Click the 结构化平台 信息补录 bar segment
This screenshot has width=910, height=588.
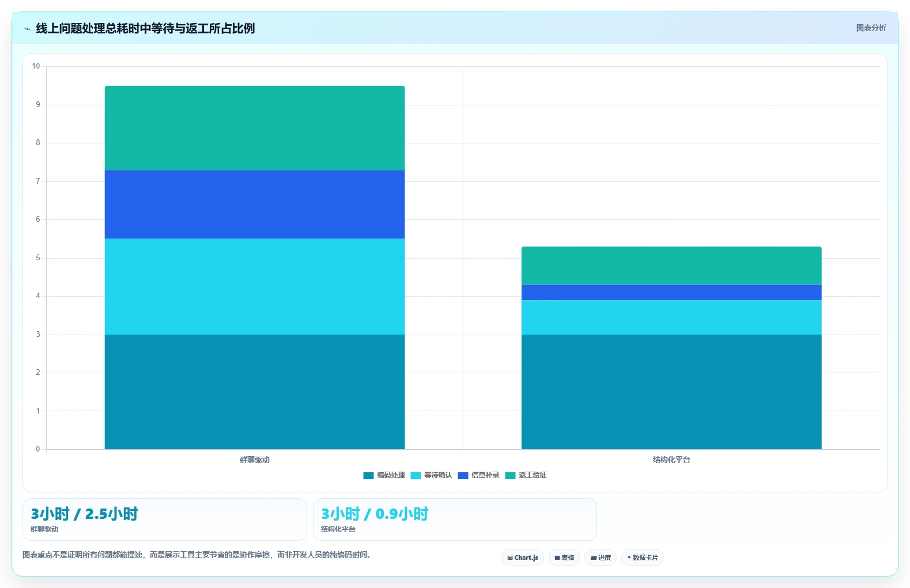[x=671, y=293]
